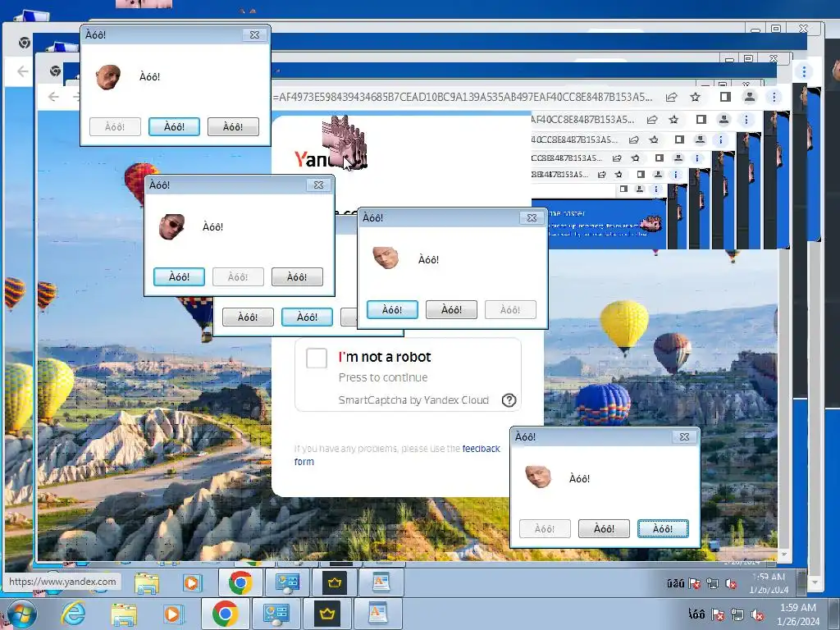Go back using the second Chrome window's back arrow
The width and height of the screenshot is (840, 630).
pos(53,97)
